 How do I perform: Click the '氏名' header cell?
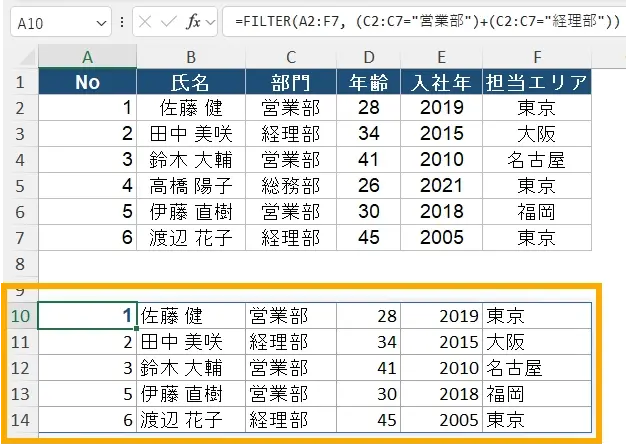191,82
